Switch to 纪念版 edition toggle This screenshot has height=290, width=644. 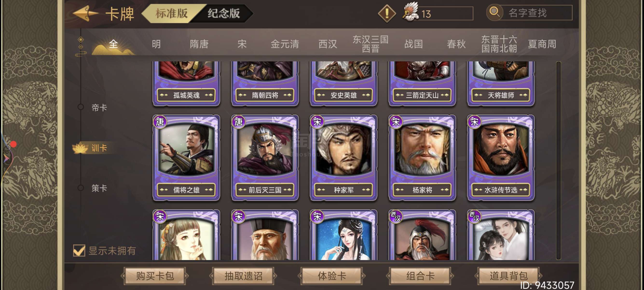pyautogui.click(x=224, y=13)
